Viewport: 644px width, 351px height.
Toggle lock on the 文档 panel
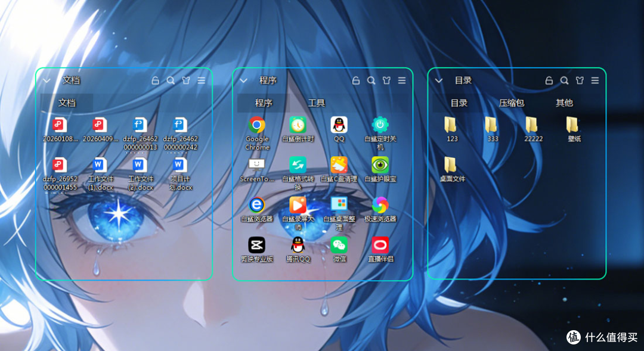tap(155, 80)
